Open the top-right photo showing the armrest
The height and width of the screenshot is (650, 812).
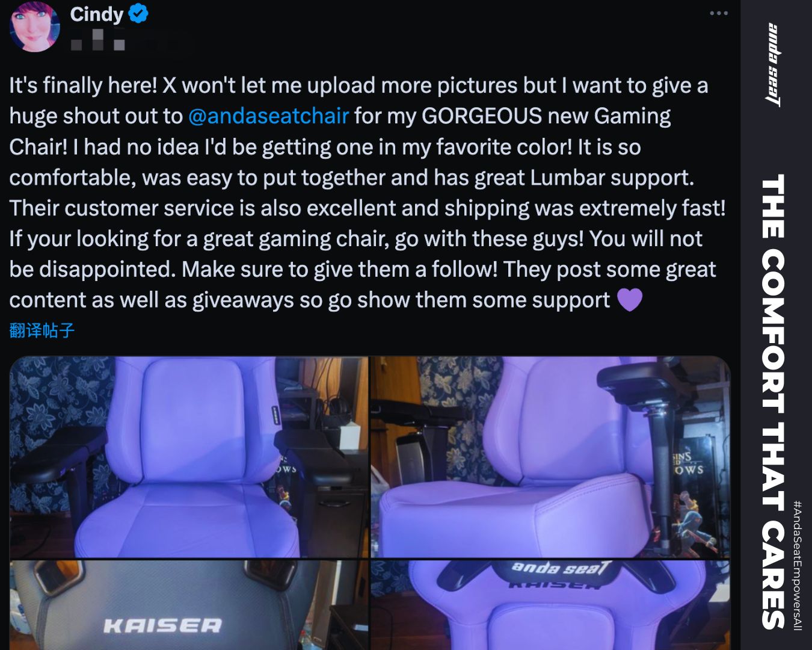point(550,457)
